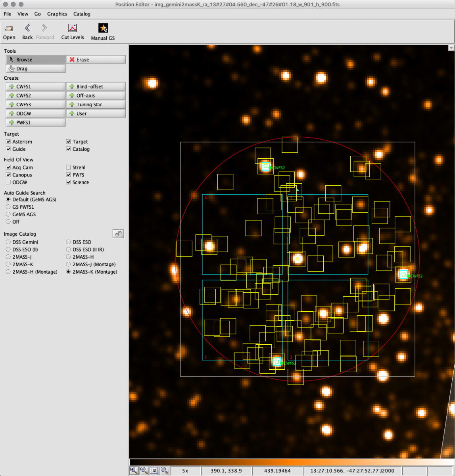Click the CWFS3 guide star marker
The image size is (455, 476).
(x=277, y=362)
